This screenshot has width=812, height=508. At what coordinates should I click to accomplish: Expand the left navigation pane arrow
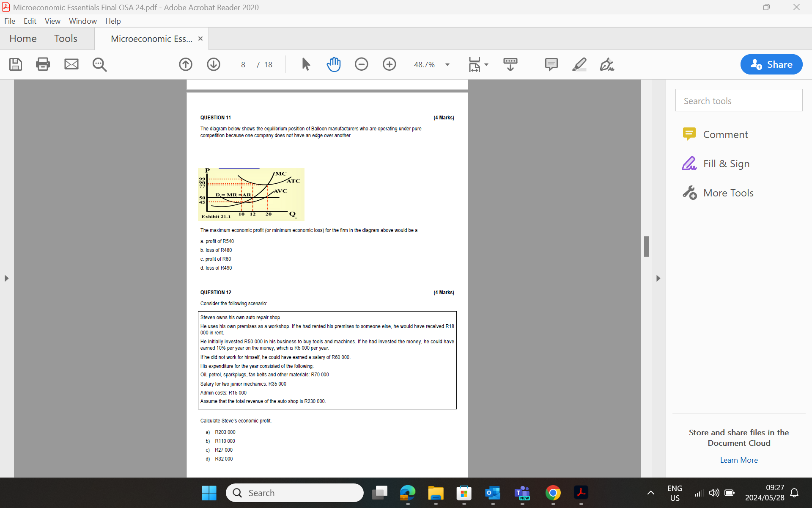(6, 279)
